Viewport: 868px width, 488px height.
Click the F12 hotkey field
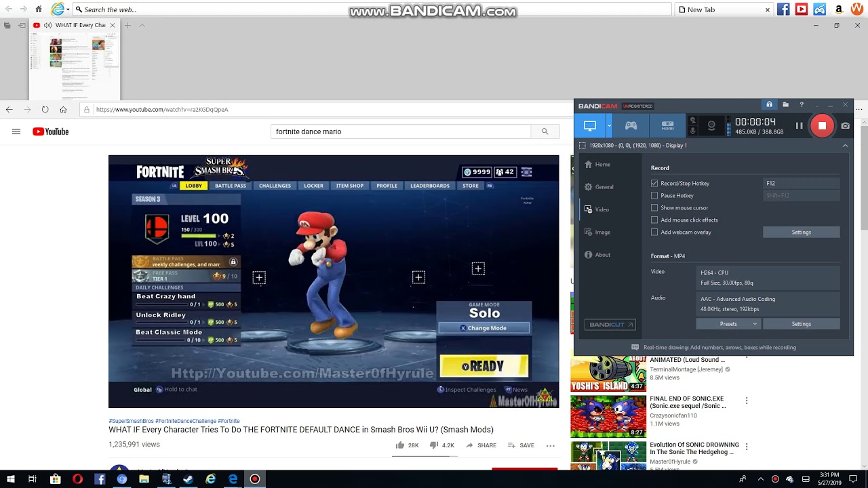pos(802,184)
